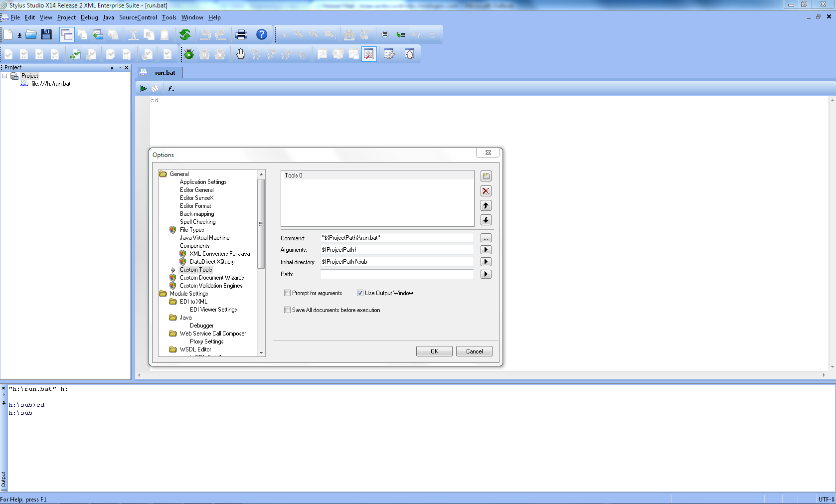Open Help via the question mark icon

click(x=262, y=34)
